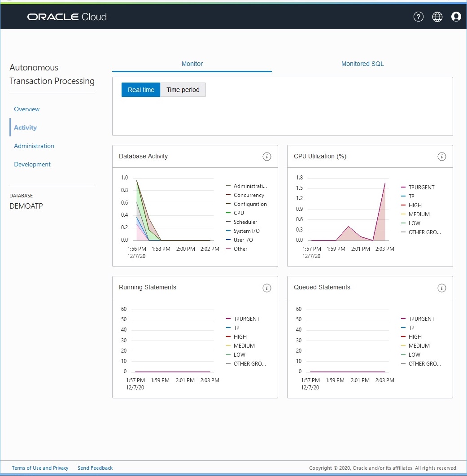Toggle Administration legend in Database Activity

click(247, 186)
